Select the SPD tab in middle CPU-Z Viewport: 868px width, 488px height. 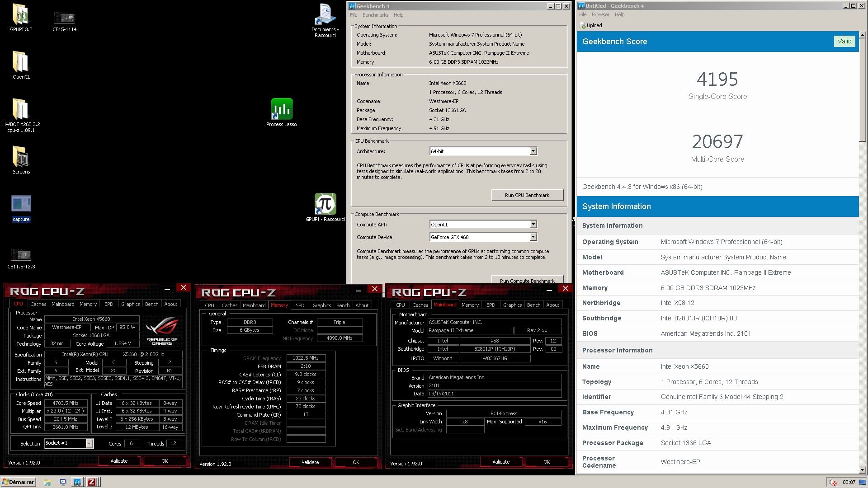(x=300, y=305)
